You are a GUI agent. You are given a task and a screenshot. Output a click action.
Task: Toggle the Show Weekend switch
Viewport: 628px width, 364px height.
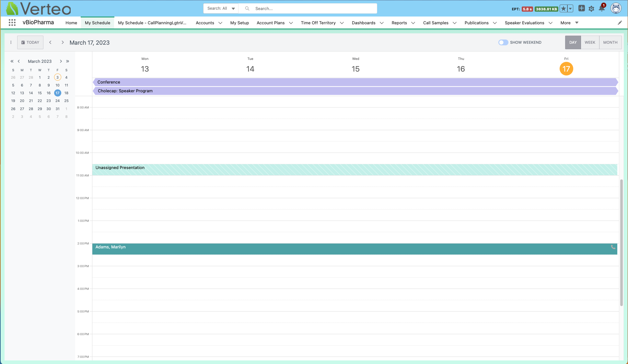503,42
